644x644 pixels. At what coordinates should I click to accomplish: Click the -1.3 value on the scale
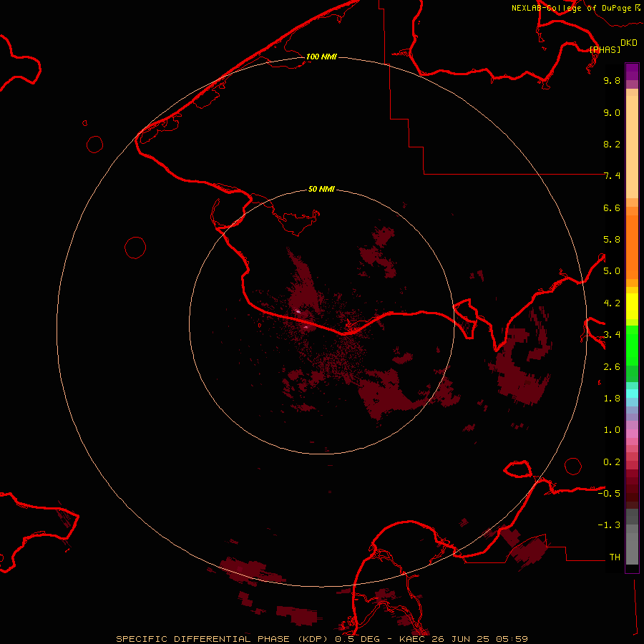point(609,525)
